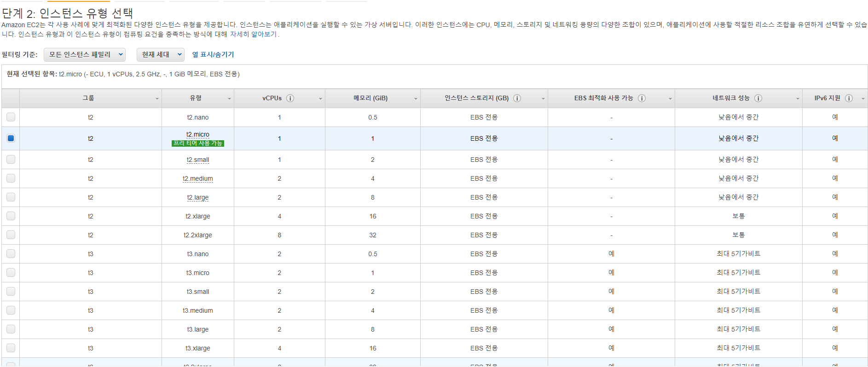This screenshot has width=868, height=367.
Task: Open sort arrow on 인스턴스 스토리지 column
Action: coord(543,99)
